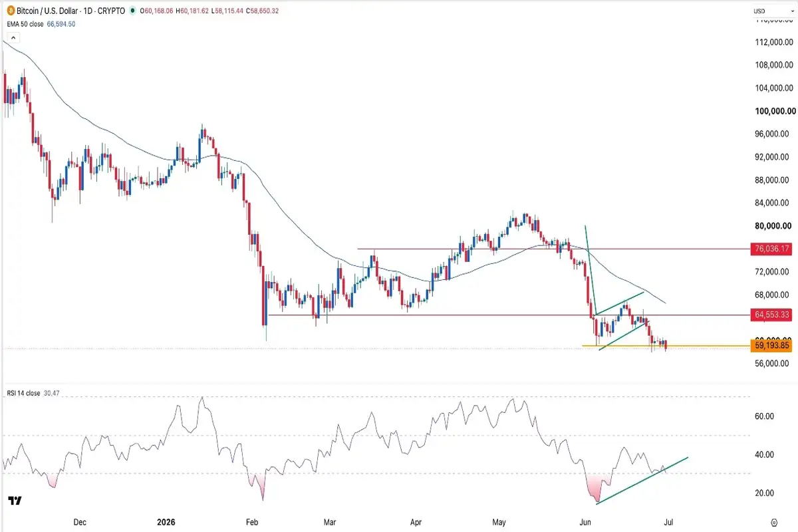
Task: Click the 80,000.00 price axis label
Action: [773, 225]
